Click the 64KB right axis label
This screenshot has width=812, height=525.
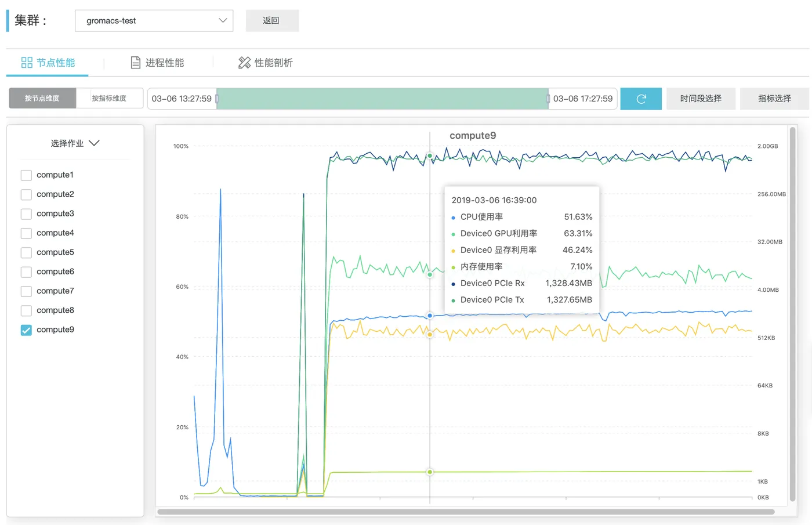(x=765, y=386)
